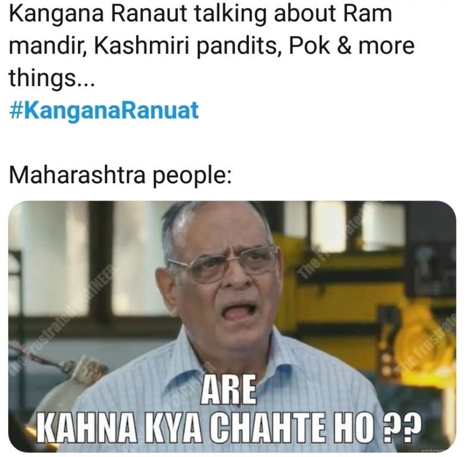Open the attached meme image
The width and height of the screenshot is (476, 457).
(x=232, y=326)
